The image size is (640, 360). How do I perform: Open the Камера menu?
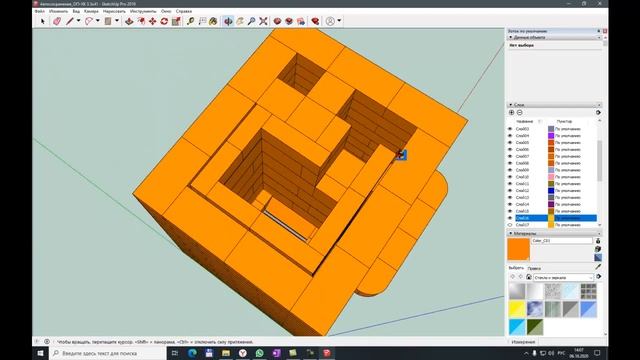coord(91,11)
